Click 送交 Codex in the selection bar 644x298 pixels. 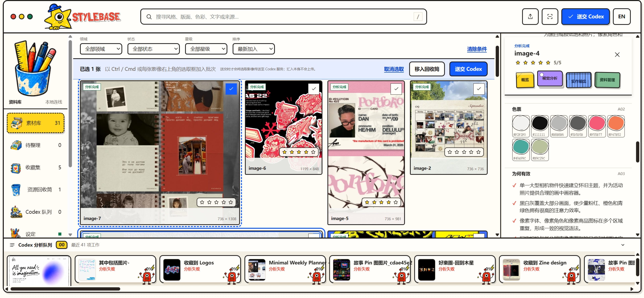coord(468,69)
